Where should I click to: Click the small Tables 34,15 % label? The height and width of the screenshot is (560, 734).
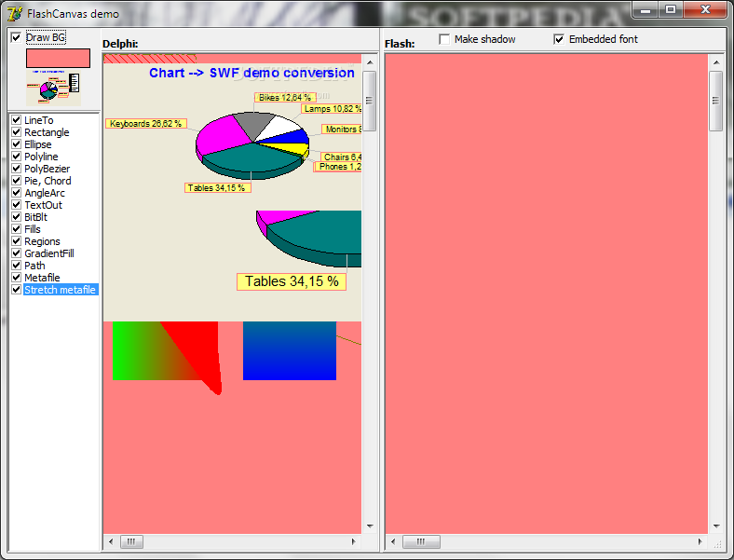(218, 188)
